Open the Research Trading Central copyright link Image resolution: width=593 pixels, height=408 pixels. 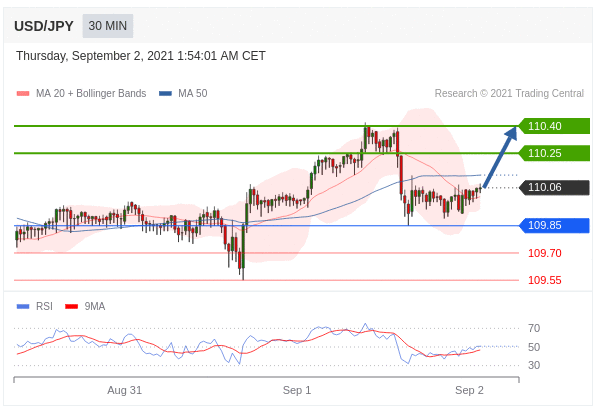509,93
